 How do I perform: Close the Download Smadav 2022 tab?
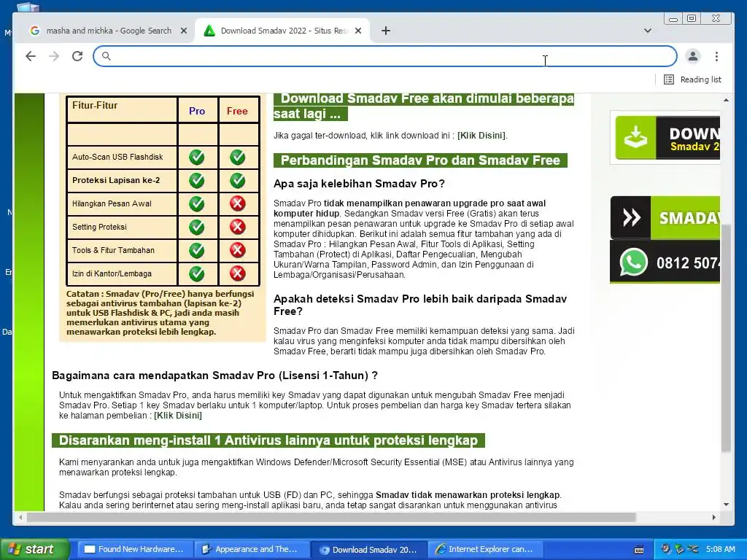358,31
